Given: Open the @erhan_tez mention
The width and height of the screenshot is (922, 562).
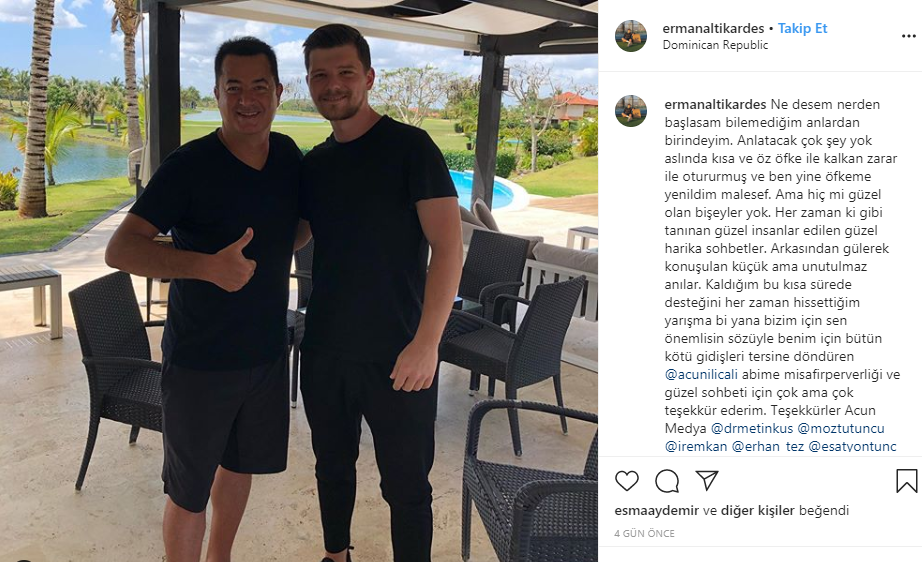Looking at the screenshot, I should click(767, 446).
